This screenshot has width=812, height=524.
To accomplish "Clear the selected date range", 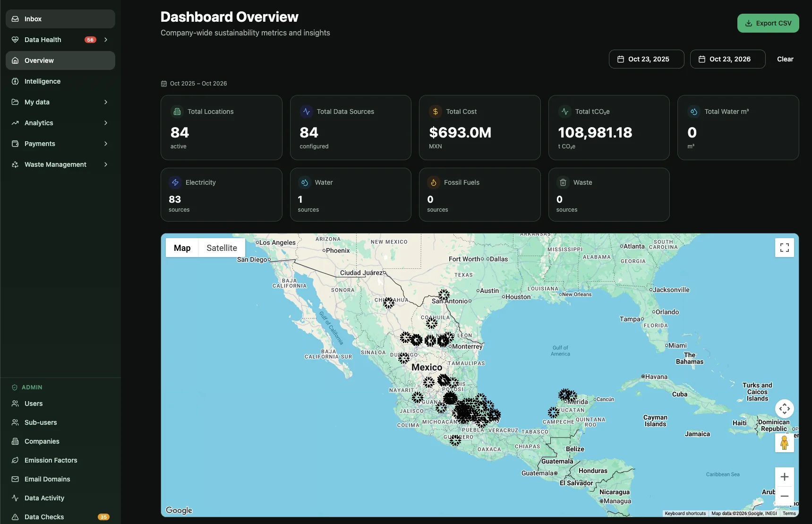I will click(785, 59).
